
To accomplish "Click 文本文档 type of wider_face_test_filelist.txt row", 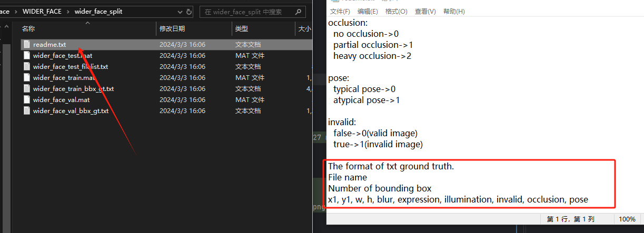I will (x=248, y=67).
